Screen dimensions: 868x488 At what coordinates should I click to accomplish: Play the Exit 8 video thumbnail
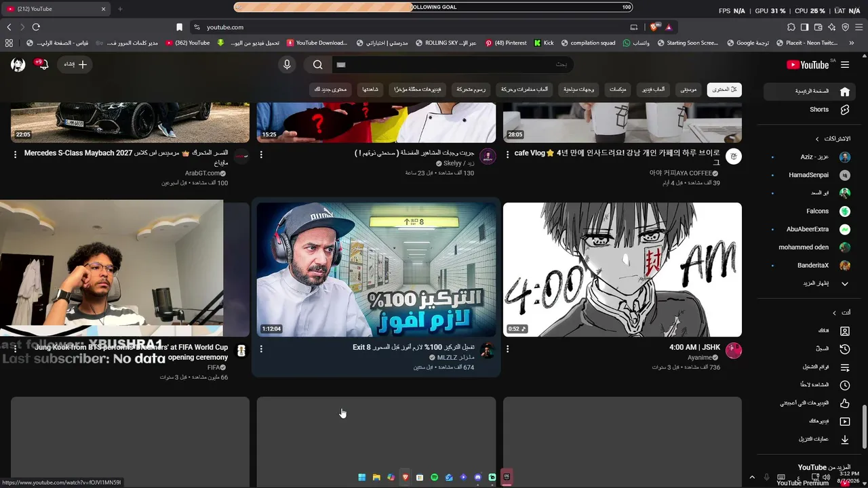click(376, 270)
